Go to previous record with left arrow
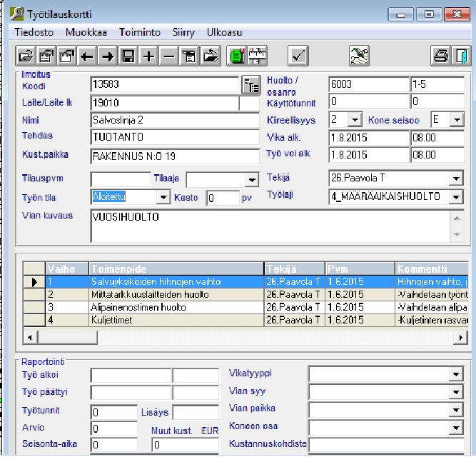 point(88,56)
